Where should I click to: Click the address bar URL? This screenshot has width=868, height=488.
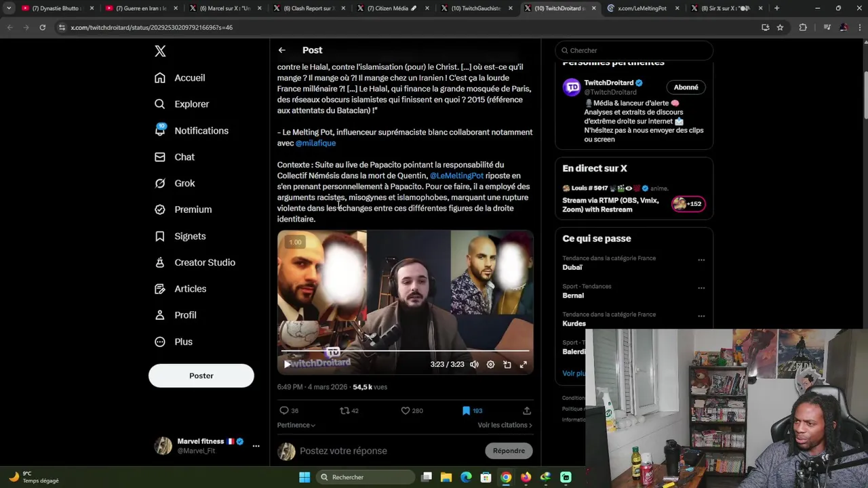151,27
